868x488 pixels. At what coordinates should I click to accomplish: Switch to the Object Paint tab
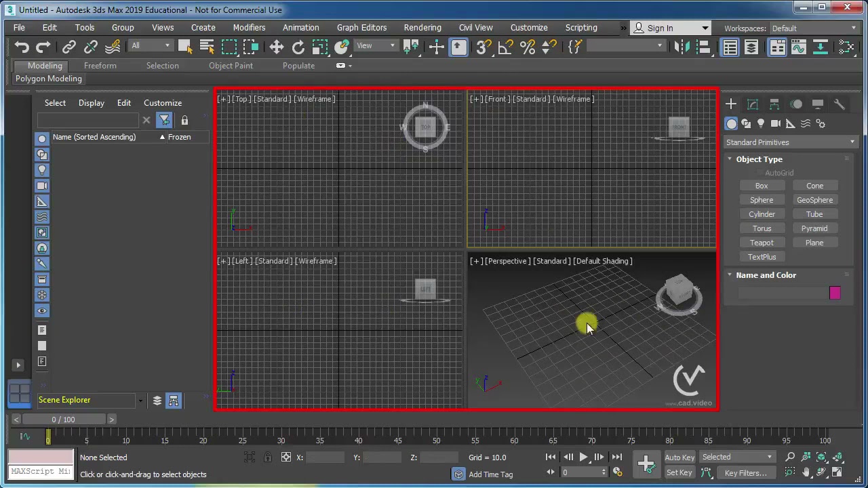point(231,66)
